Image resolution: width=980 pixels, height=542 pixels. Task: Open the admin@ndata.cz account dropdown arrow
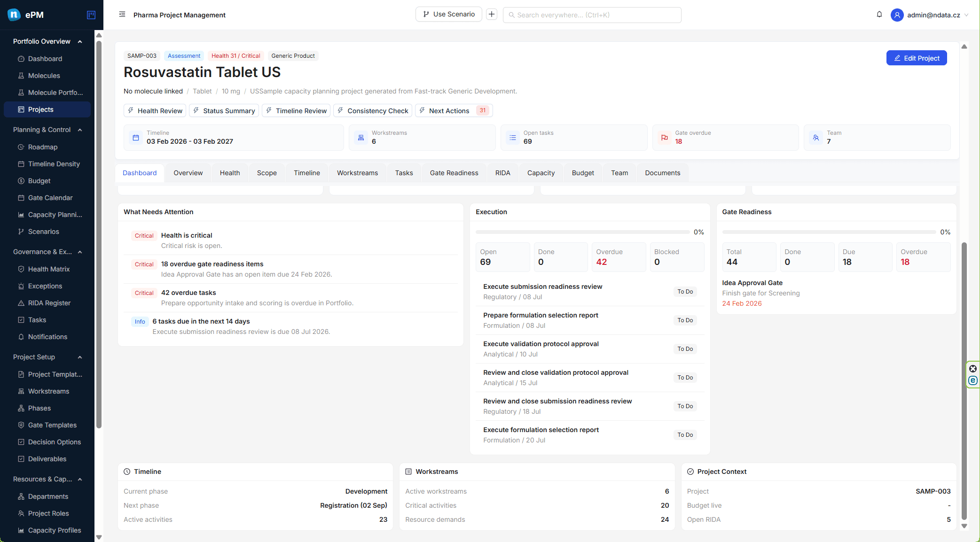[966, 15]
